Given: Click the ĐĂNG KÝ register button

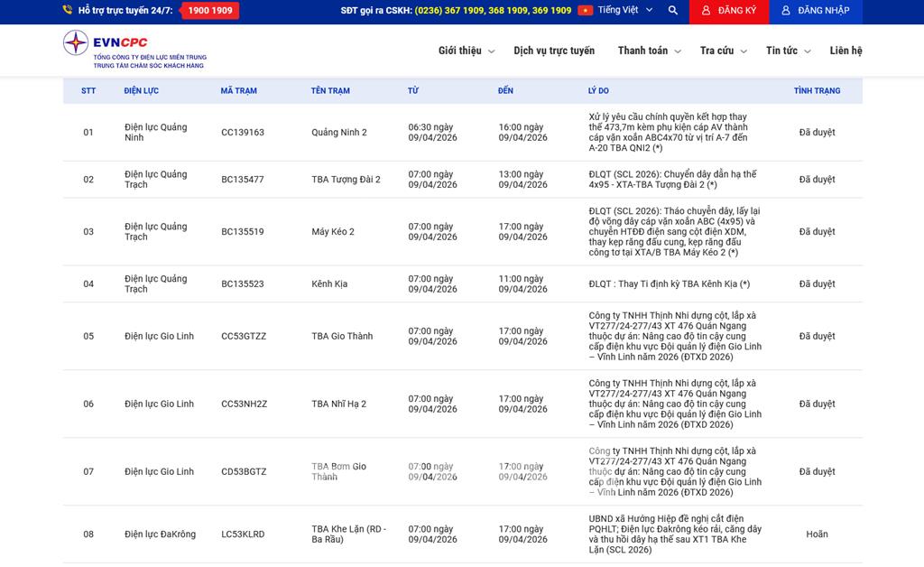Looking at the screenshot, I should (x=730, y=11).
